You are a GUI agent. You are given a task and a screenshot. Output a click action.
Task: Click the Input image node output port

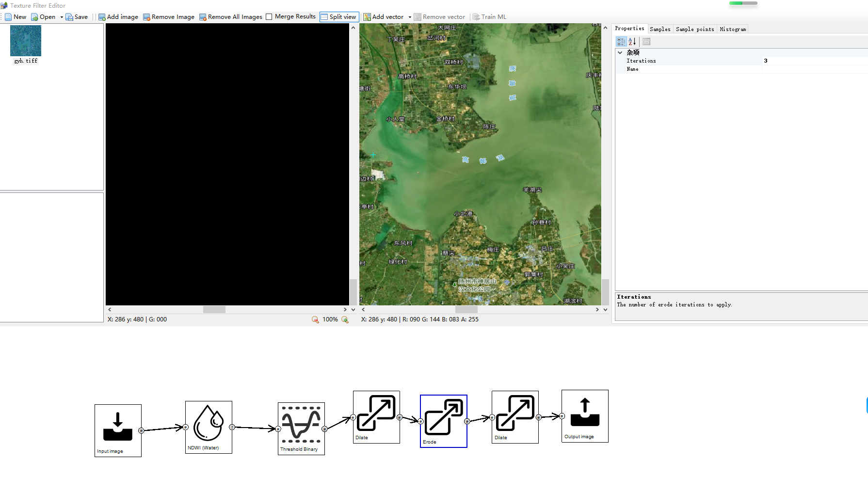pos(141,430)
